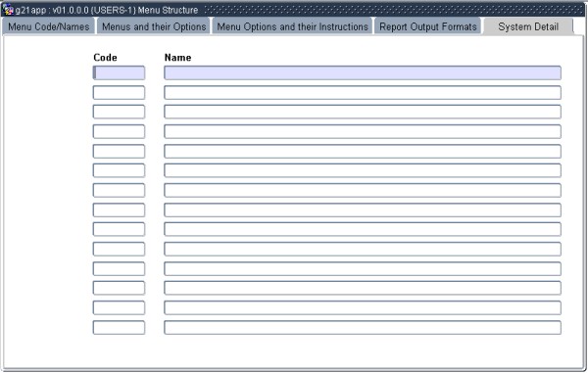Focus the eleventh row Code field
The image size is (588, 373).
[119, 269]
